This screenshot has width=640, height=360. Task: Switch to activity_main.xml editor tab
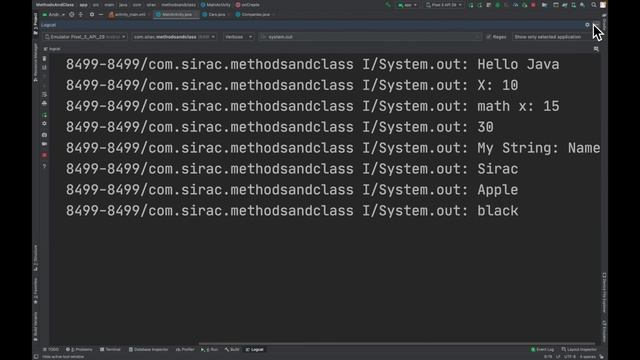(128, 14)
